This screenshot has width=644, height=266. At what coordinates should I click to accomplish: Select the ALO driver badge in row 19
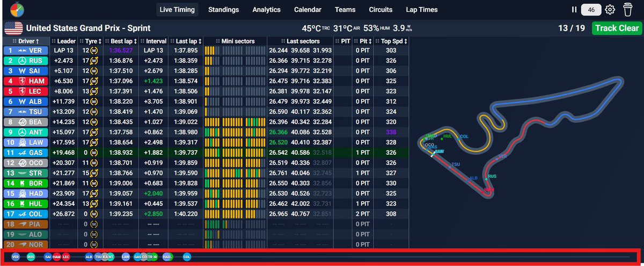pos(26,234)
